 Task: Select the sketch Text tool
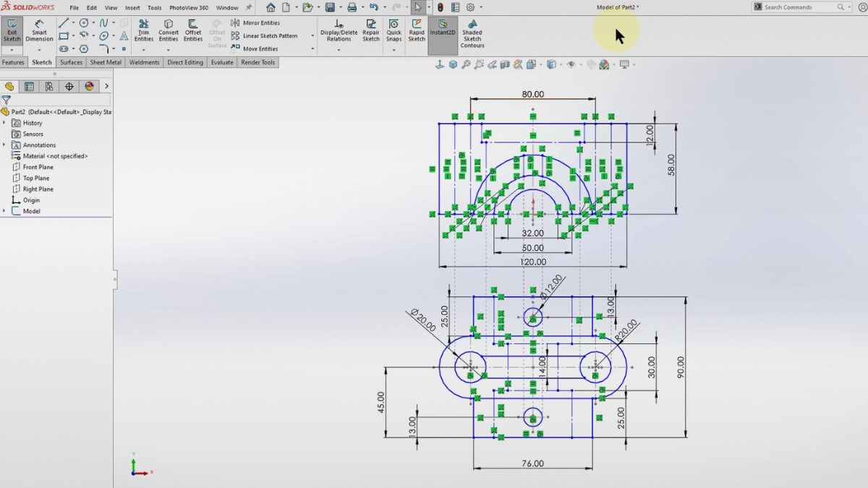tap(124, 35)
